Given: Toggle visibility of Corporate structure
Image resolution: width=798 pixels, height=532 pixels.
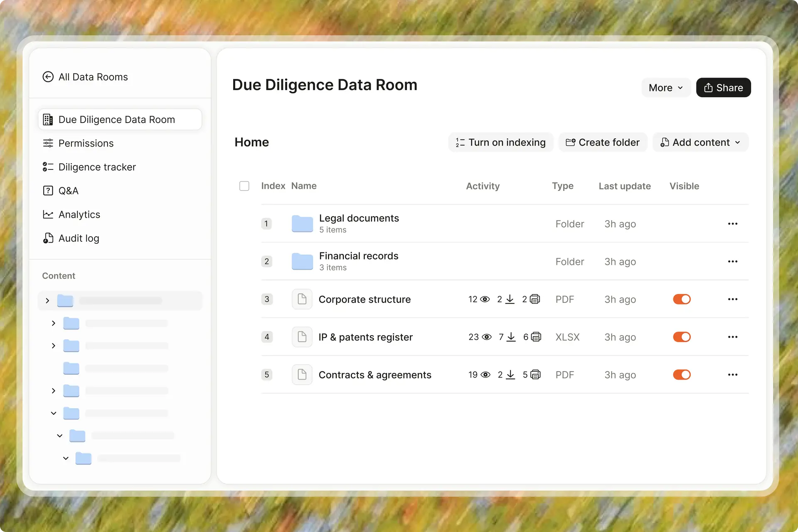Looking at the screenshot, I should 682,299.
